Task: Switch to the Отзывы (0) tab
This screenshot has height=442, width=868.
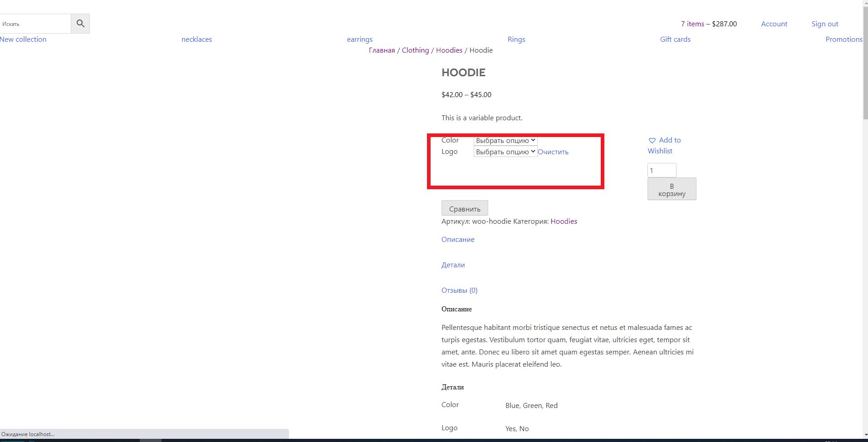Action: click(460, 290)
